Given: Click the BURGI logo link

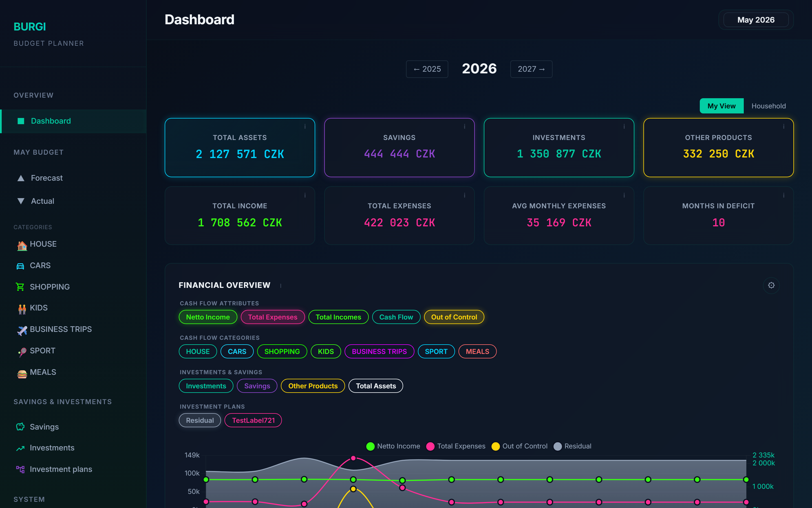Looking at the screenshot, I should pyautogui.click(x=30, y=27).
